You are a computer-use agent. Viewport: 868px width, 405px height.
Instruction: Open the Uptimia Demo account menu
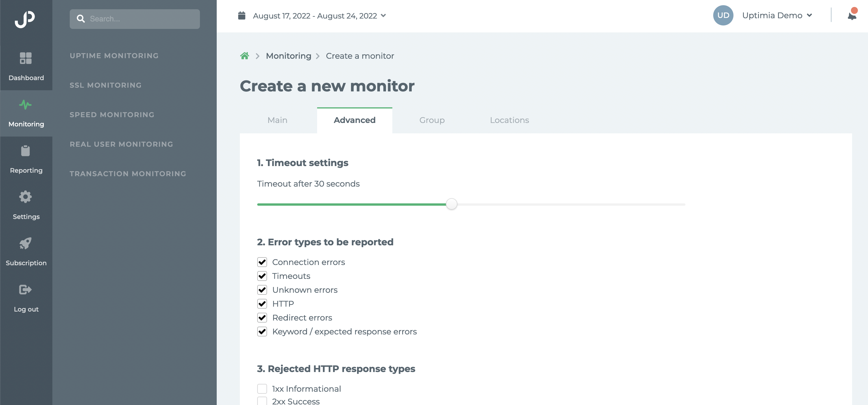[809, 16]
